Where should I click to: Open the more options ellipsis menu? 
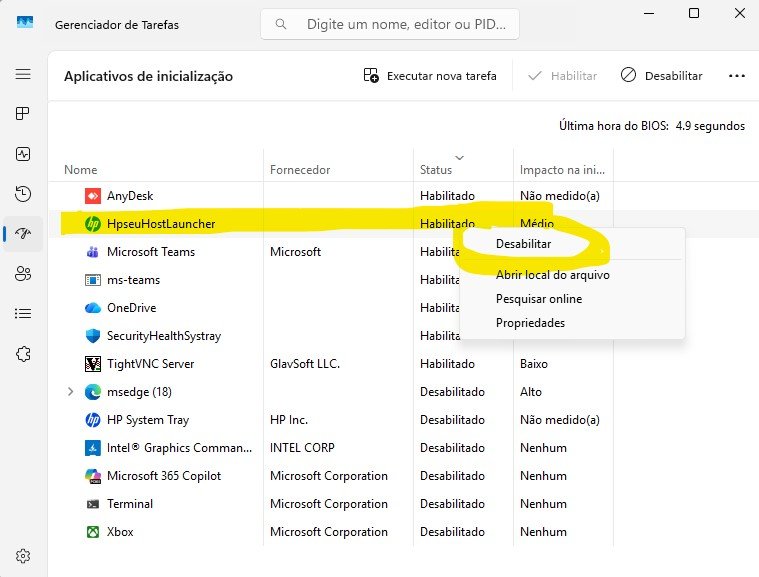click(737, 76)
